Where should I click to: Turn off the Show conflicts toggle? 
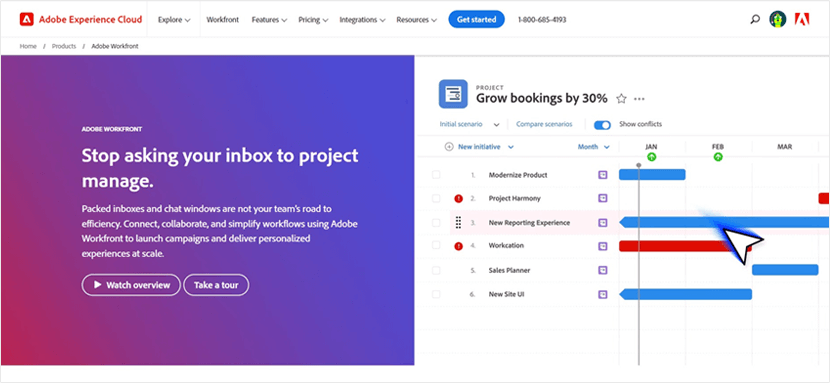(602, 125)
